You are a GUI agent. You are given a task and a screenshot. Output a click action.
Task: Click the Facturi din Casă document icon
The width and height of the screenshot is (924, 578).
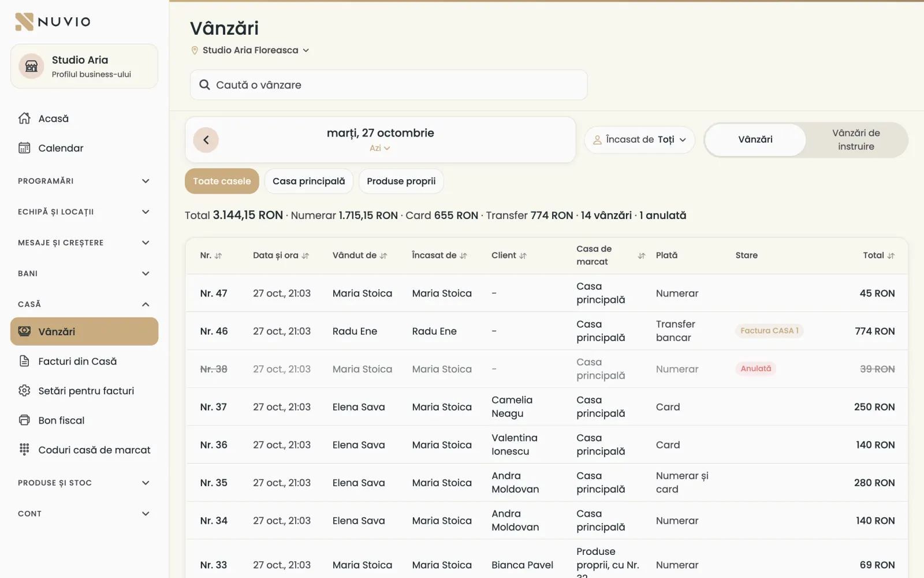tap(24, 361)
